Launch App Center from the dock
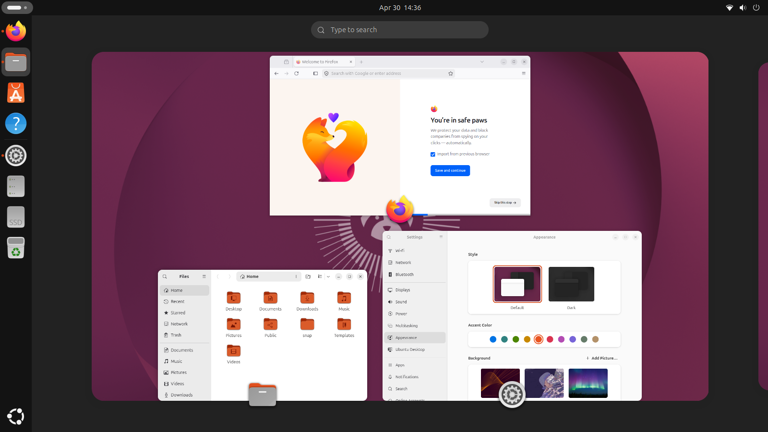Viewport: 768px width, 432px height. coord(16,93)
